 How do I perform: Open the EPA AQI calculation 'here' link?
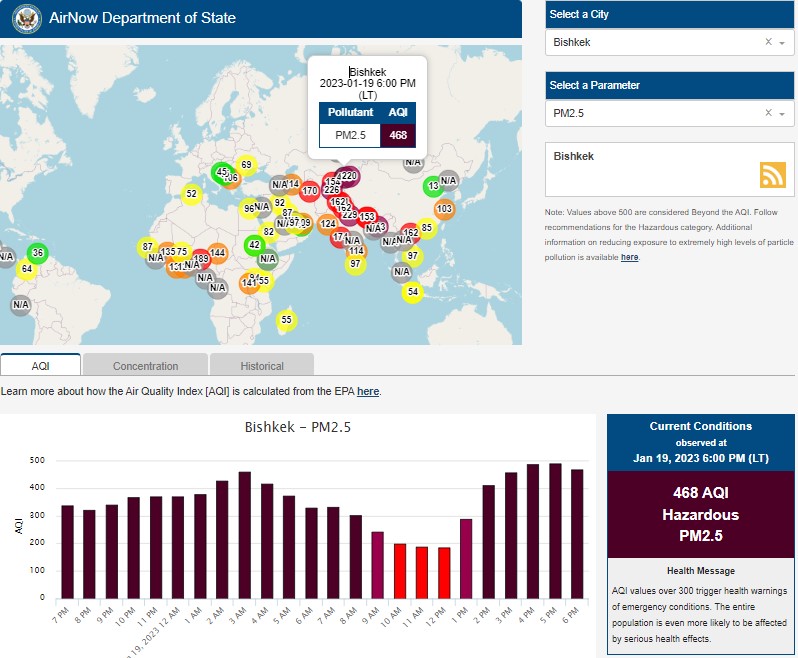point(368,391)
